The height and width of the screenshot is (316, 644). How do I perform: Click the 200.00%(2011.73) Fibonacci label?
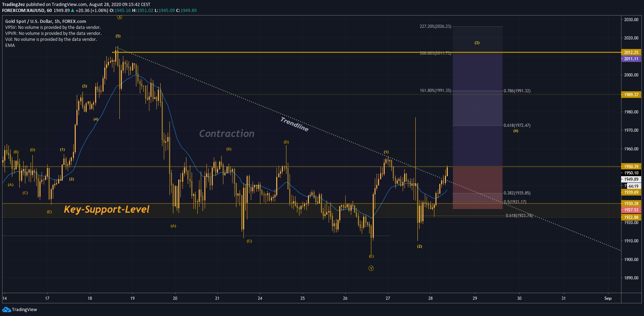[435, 53]
